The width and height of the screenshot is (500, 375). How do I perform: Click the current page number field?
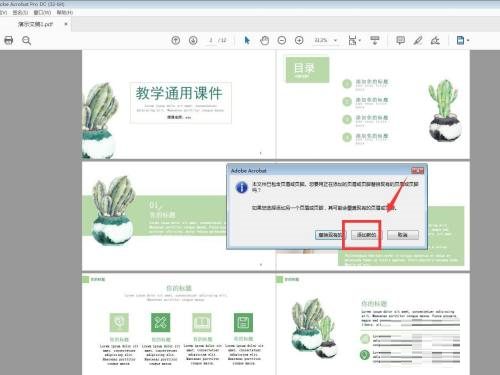pos(211,40)
